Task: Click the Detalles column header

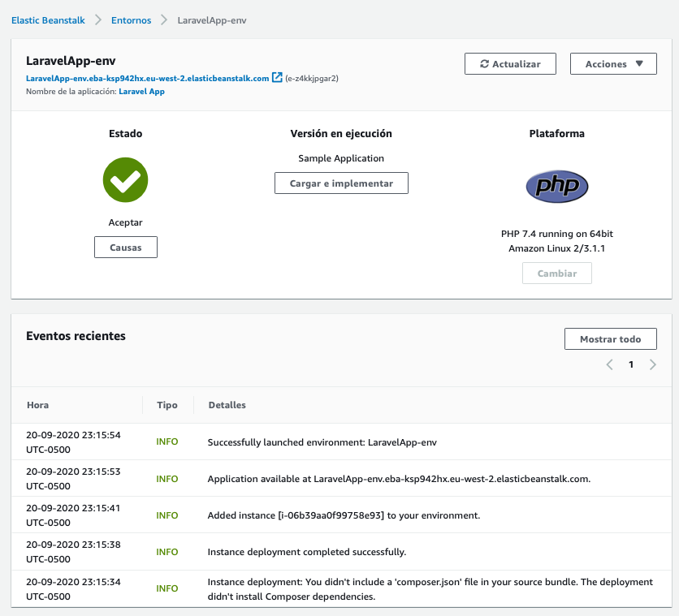Action: tap(227, 405)
